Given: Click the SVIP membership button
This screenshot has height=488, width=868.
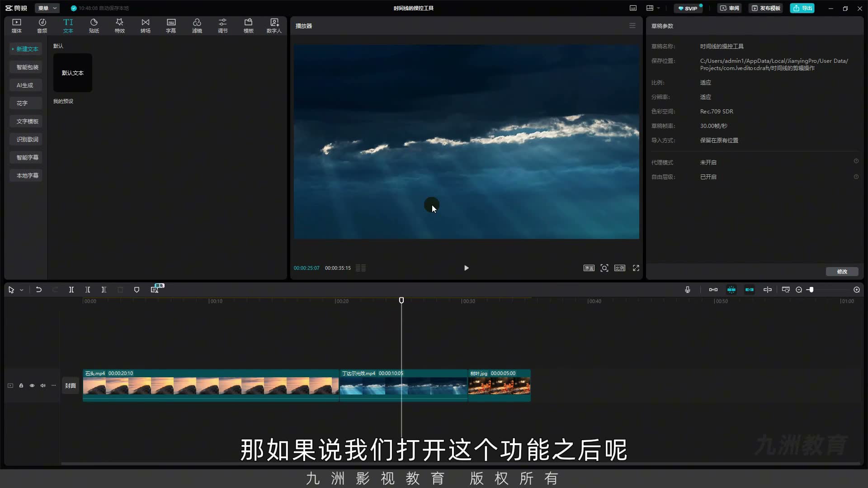Looking at the screenshot, I should tap(689, 8).
